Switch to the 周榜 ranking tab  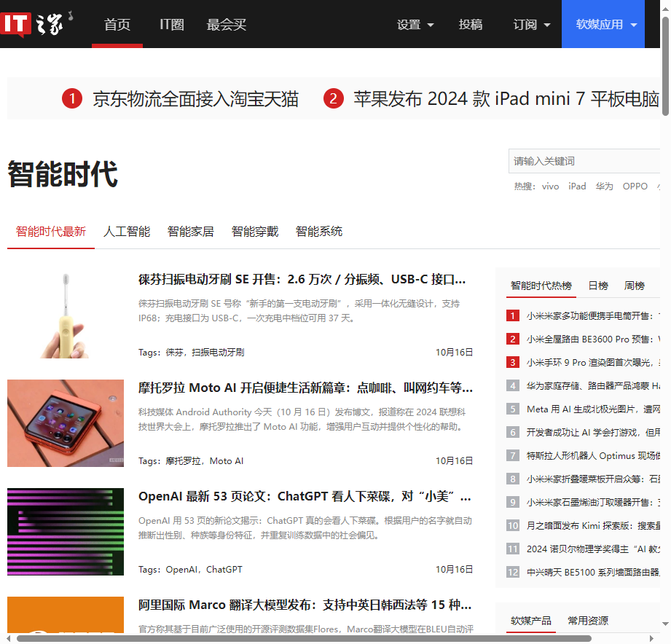click(x=634, y=286)
